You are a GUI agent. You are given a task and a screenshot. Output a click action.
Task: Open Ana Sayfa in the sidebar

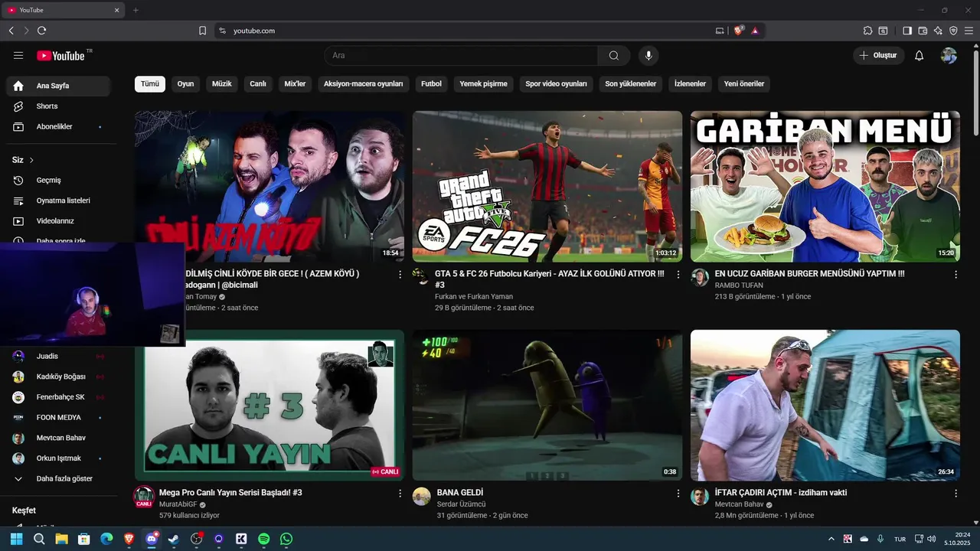pos(58,86)
